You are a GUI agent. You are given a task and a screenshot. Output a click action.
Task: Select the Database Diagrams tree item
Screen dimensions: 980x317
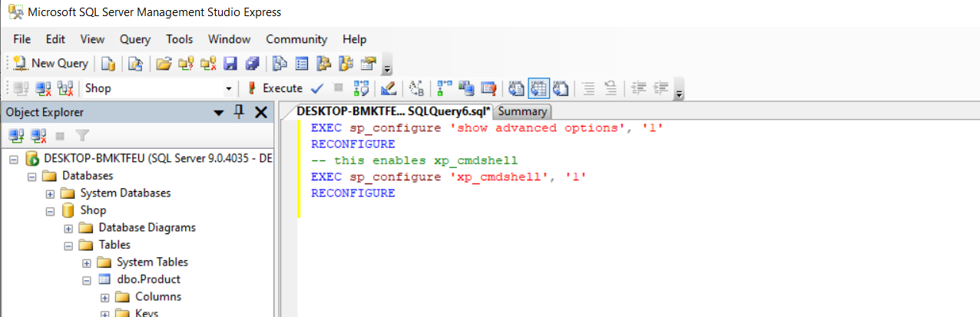pyautogui.click(x=147, y=227)
